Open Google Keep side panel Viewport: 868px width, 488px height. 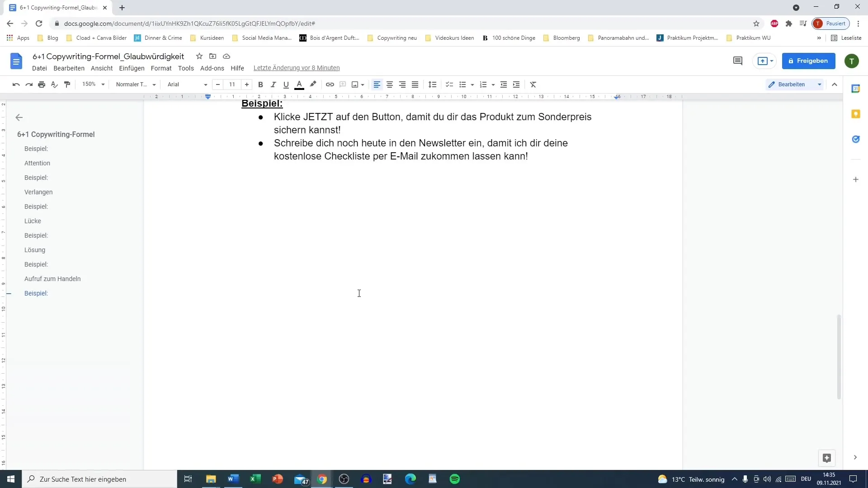856,114
